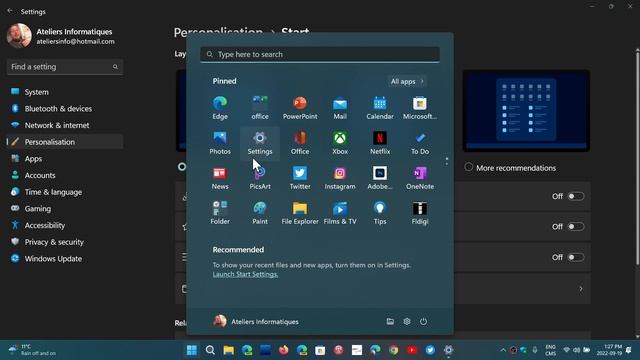640x360 pixels.
Task: Expand the All apps list
Action: 407,81
